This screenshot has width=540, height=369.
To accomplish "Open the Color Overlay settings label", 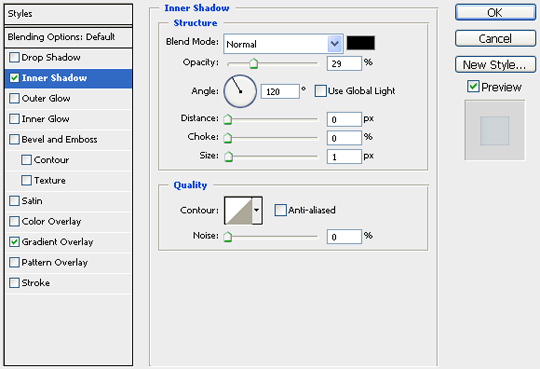I will pos(51,221).
